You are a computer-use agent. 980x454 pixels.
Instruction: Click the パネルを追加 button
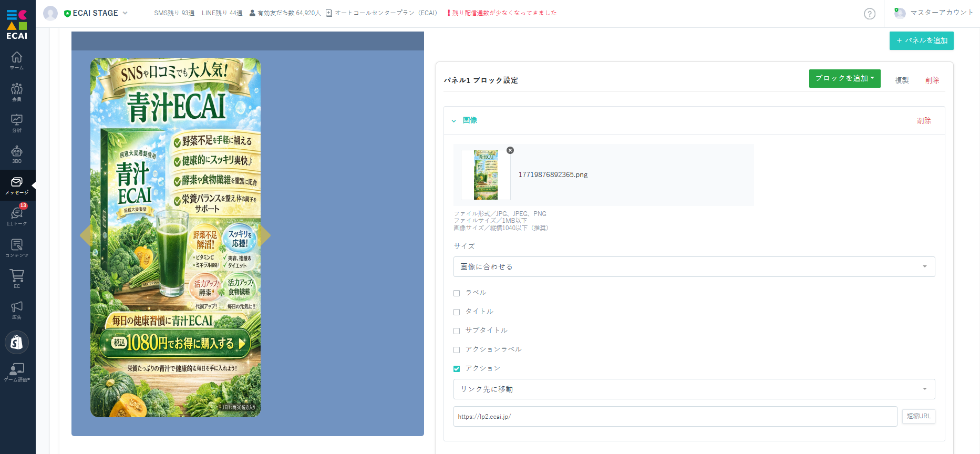point(921,40)
